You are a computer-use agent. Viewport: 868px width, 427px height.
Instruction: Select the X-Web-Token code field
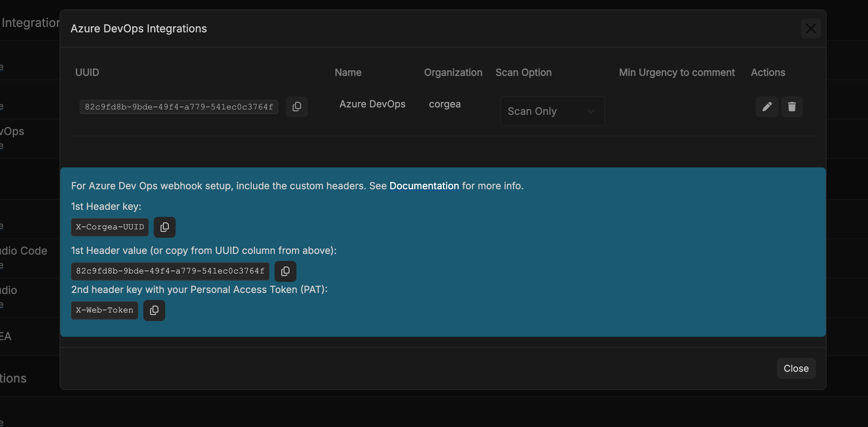(x=104, y=310)
